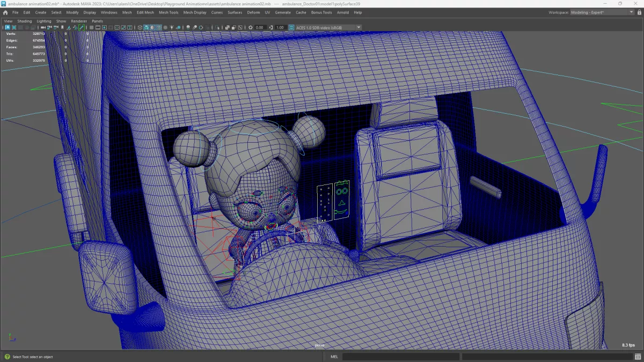Activate the green Grease Pencil icon
The height and width of the screenshot is (362, 644).
tap(81, 27)
